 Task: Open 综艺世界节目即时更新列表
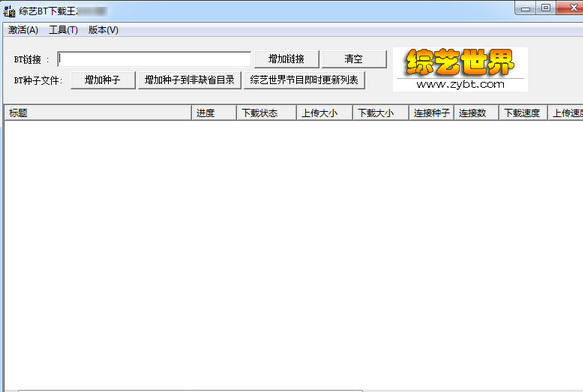pos(304,80)
